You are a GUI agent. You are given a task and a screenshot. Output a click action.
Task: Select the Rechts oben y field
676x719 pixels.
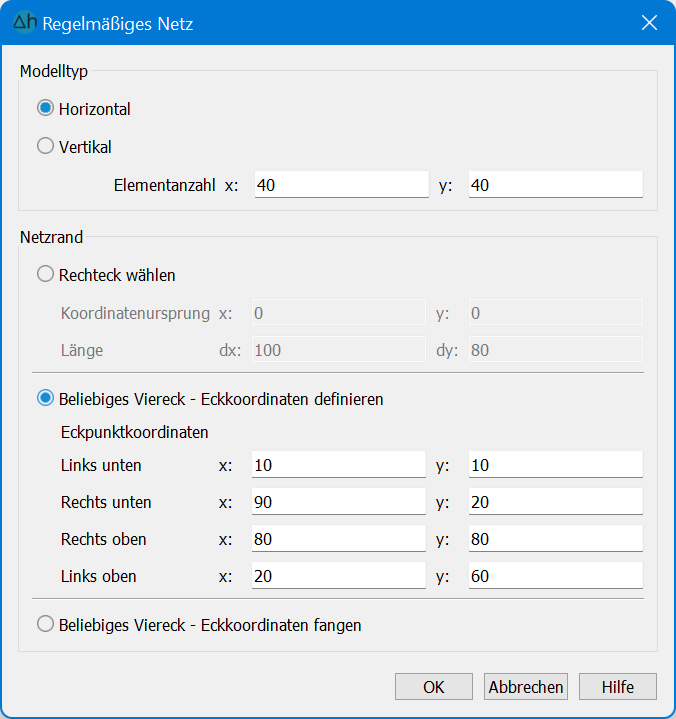[x=555, y=539]
